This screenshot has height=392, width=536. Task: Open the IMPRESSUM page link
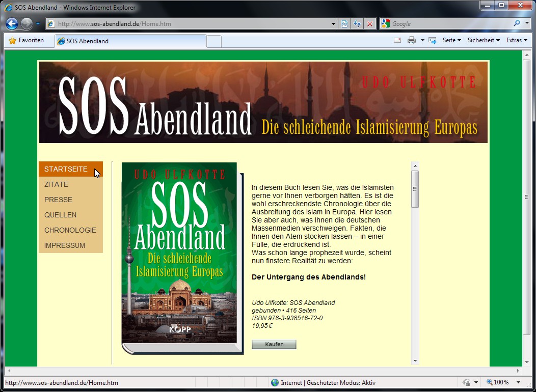(x=71, y=245)
